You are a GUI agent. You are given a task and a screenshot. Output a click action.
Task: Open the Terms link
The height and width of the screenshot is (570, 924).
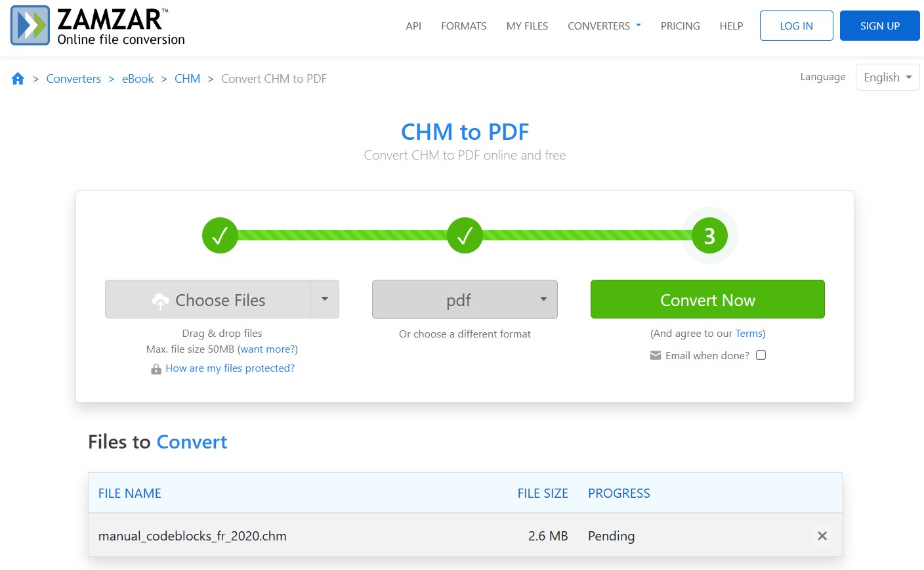(749, 333)
